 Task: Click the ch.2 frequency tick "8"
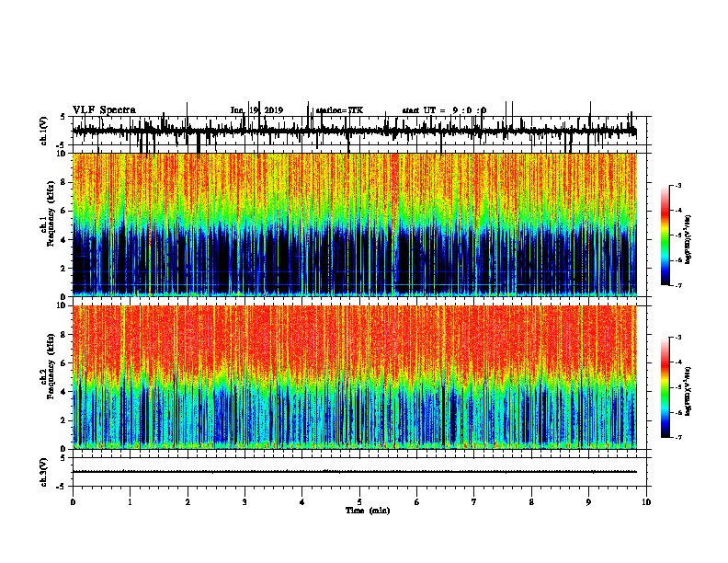64,335
